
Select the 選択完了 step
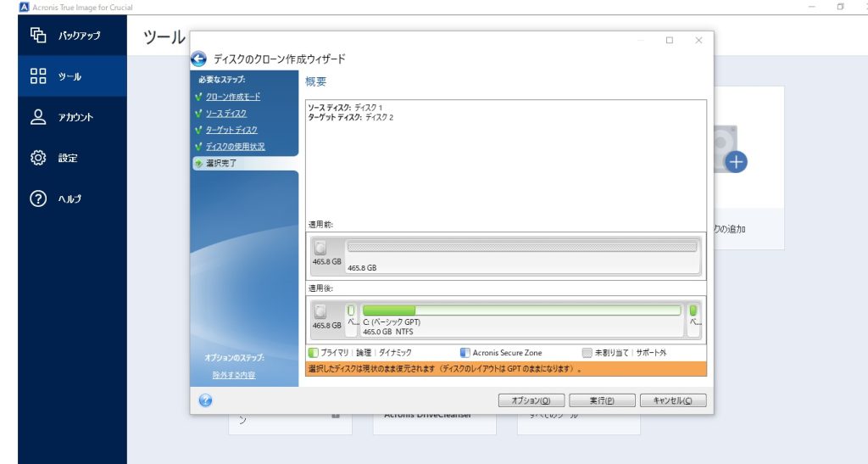[245, 164]
